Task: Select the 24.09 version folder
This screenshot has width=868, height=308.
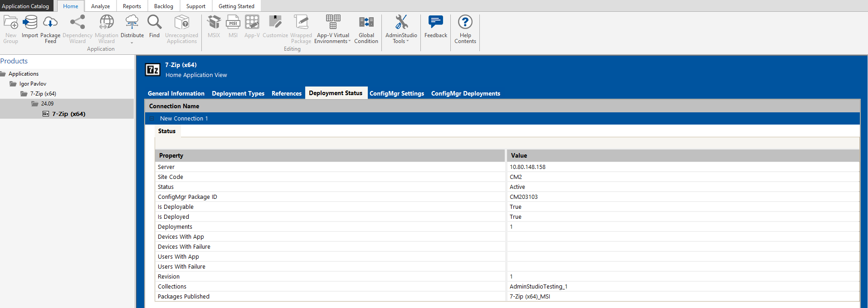Action: tap(47, 104)
